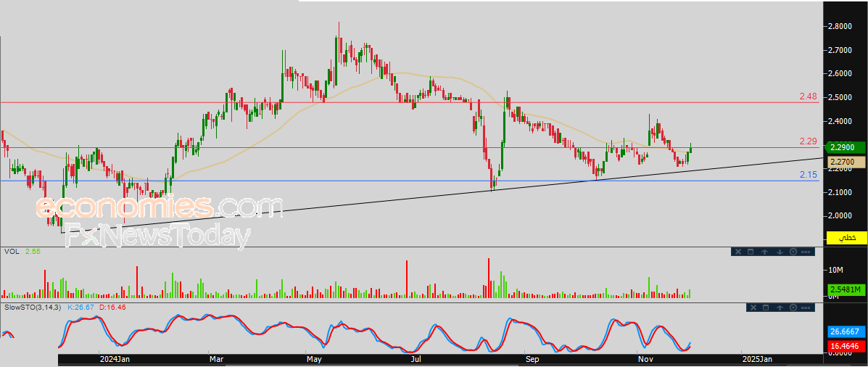Image resolution: width=868 pixels, height=367 pixels.
Task: Click the 2.7000 price axis label
Action: [840, 50]
